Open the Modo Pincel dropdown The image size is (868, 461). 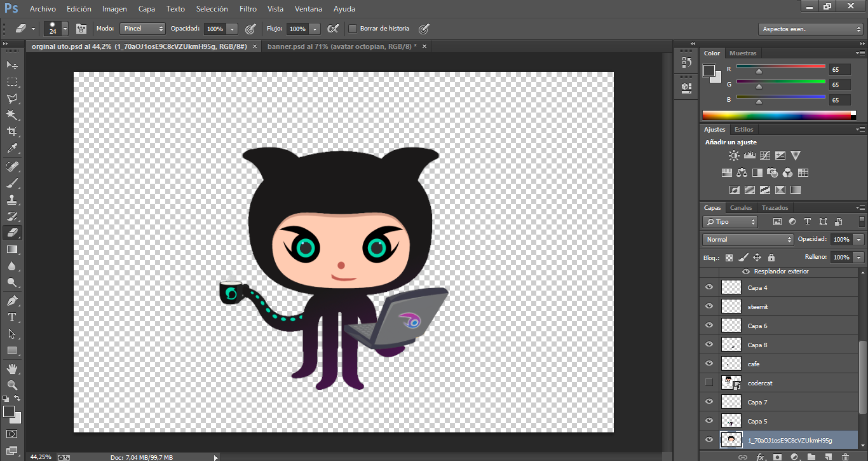click(x=143, y=29)
